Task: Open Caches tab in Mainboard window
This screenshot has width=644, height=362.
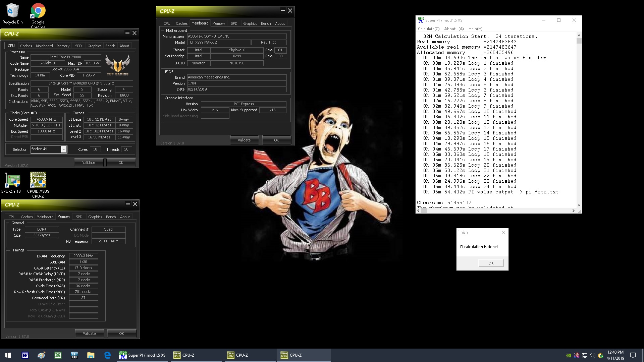Action: [x=182, y=23]
